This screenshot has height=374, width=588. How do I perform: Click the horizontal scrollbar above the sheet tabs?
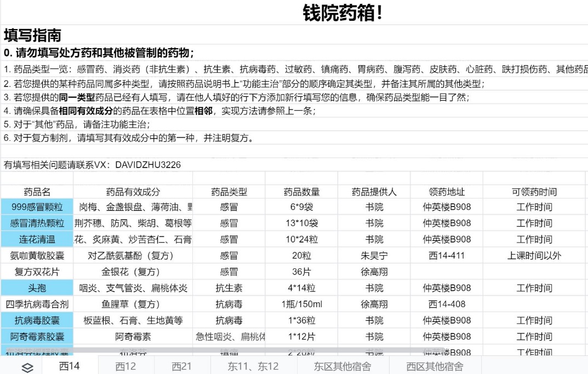(x=219, y=349)
